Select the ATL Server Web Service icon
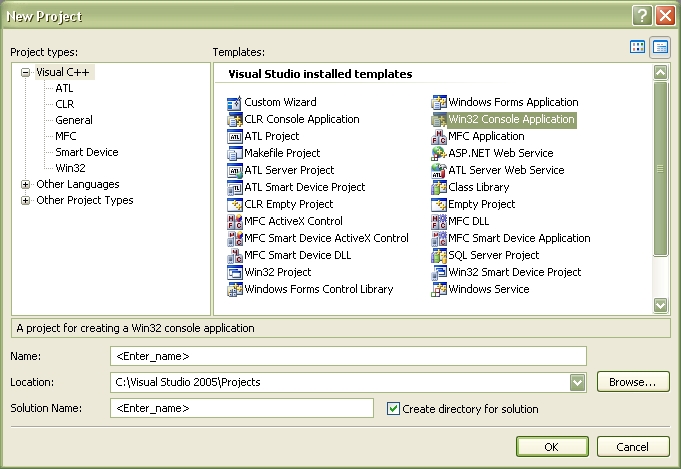The image size is (681, 469). [439, 171]
